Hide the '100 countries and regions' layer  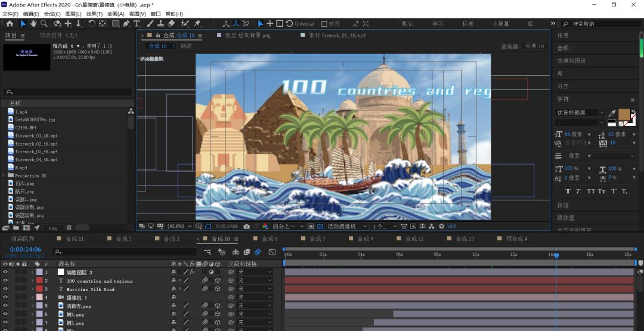tap(5, 280)
